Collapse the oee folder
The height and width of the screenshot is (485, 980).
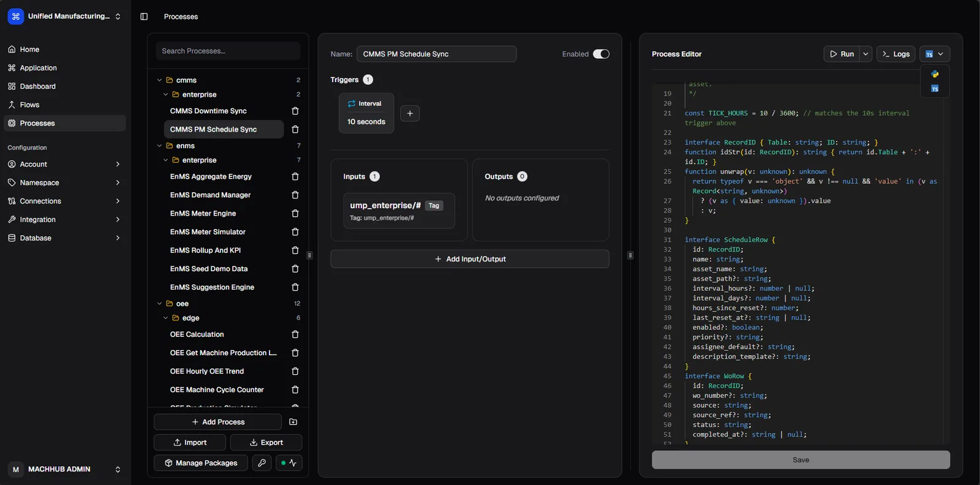coord(159,304)
